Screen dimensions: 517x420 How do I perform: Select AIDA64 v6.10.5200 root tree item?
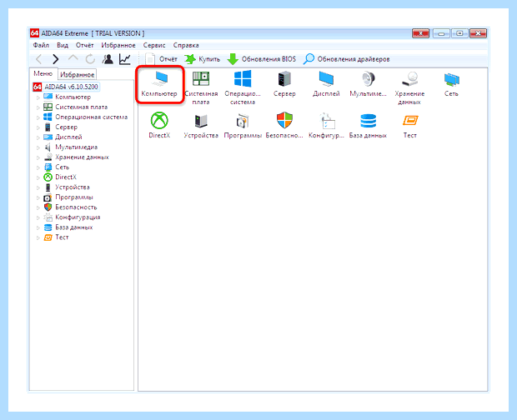(66, 87)
